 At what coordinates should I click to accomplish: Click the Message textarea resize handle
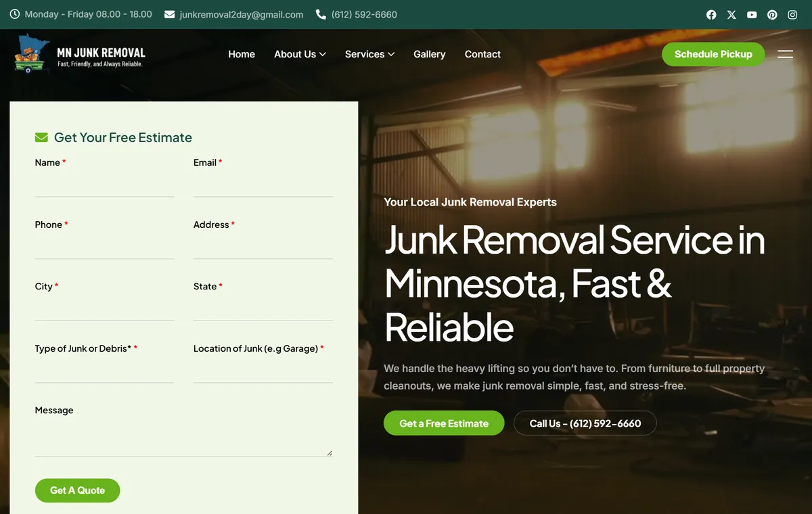330,453
